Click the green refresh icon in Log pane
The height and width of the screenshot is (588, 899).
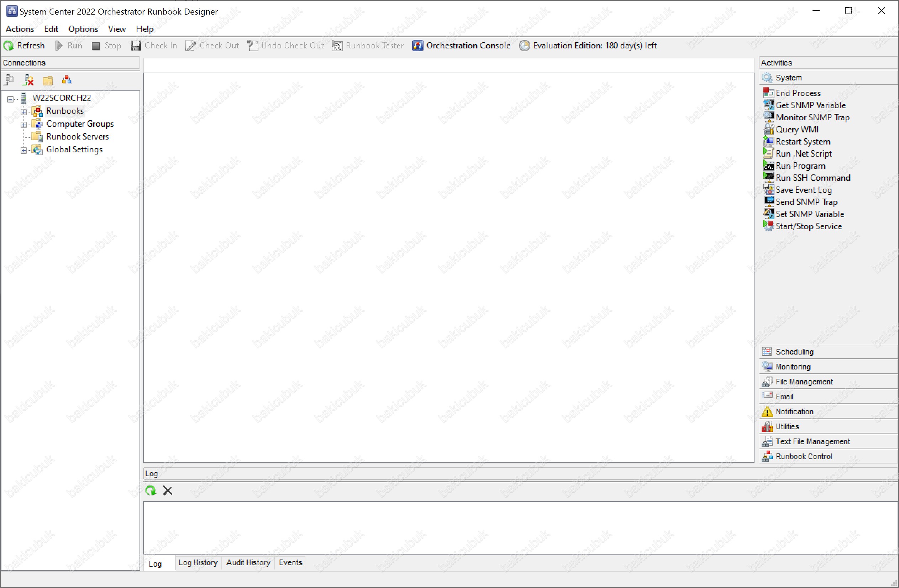151,490
